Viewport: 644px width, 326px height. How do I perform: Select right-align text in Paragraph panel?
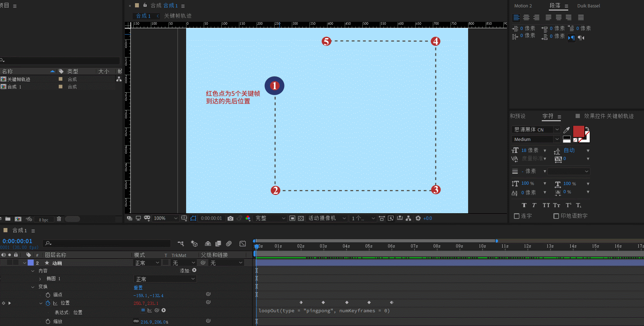[536, 18]
